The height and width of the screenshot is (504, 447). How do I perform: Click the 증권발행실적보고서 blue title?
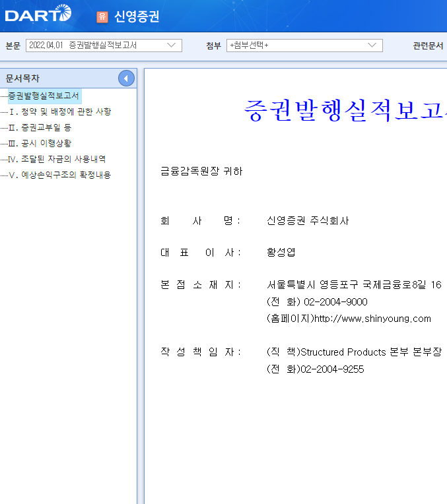click(345, 110)
